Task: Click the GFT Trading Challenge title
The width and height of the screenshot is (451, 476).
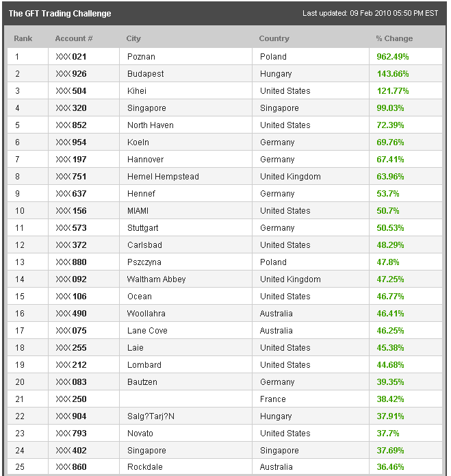Action: point(60,13)
